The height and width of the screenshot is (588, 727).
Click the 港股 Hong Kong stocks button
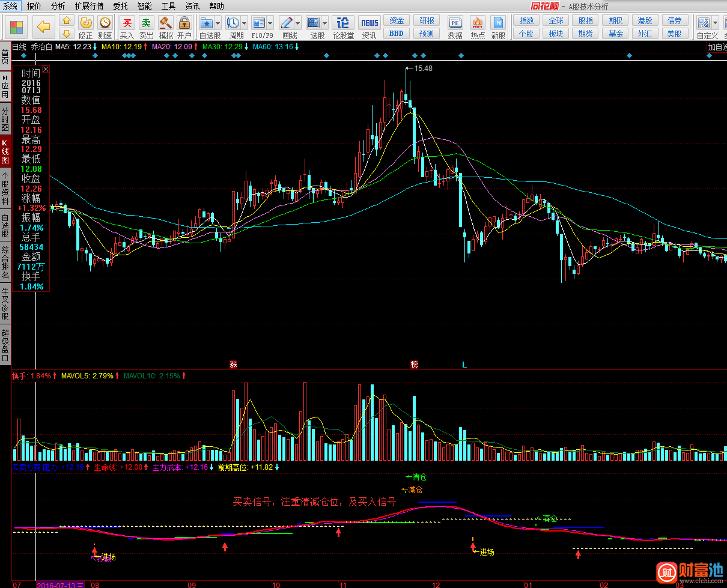(645, 20)
